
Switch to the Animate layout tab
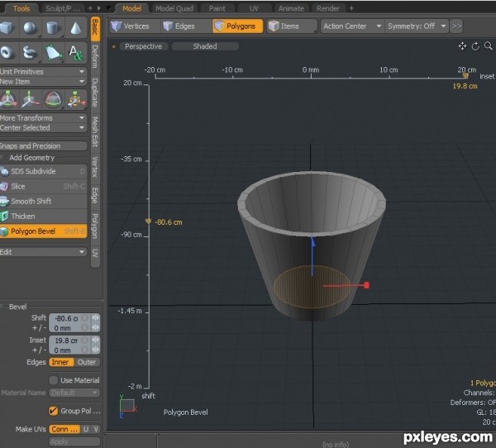(x=291, y=8)
